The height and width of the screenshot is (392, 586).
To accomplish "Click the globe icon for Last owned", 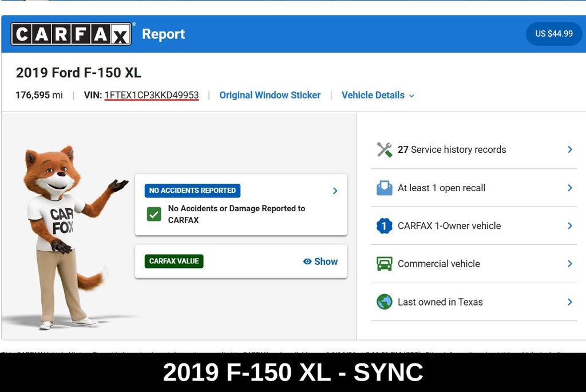I will (x=384, y=302).
